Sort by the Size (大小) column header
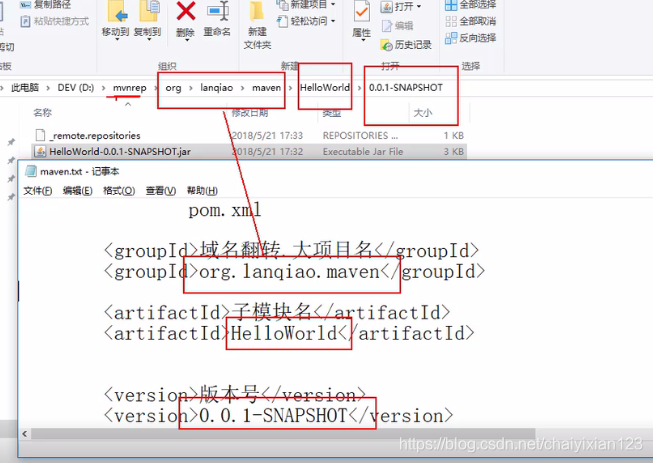653x463 pixels. pyautogui.click(x=423, y=112)
